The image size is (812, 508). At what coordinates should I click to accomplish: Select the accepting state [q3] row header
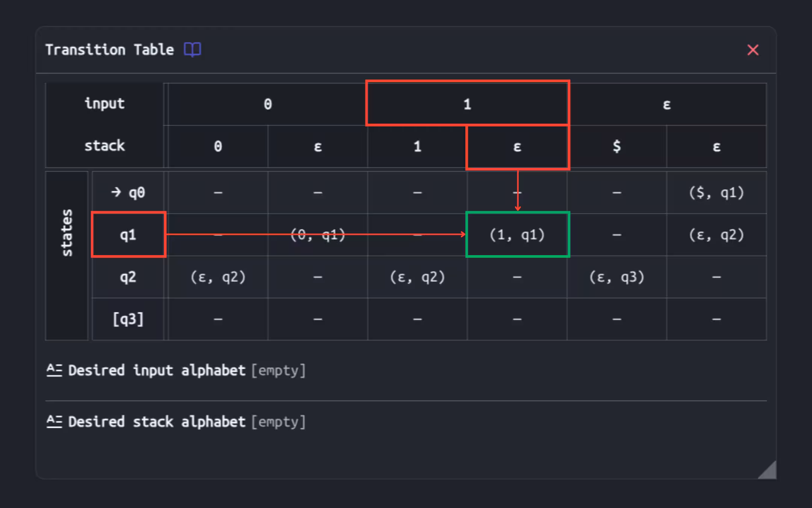click(128, 319)
